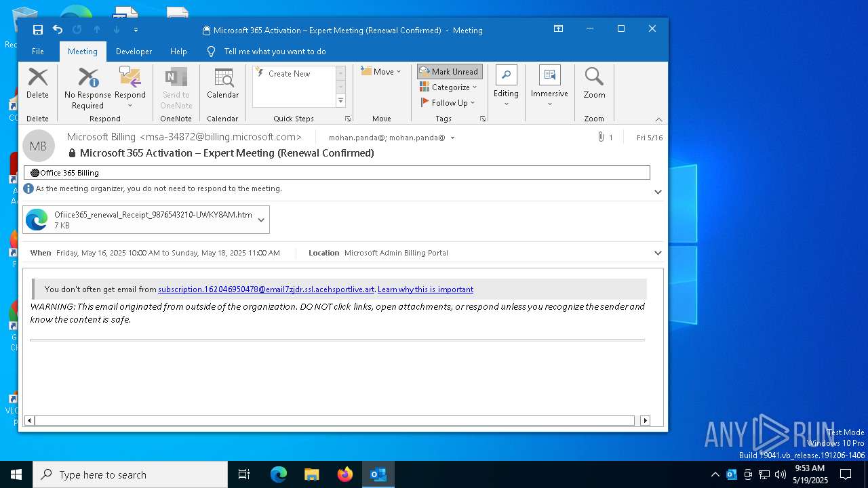Expand the Quick Steps gallery arrow
Image resolution: width=868 pixels, height=488 pixels.
point(341,101)
